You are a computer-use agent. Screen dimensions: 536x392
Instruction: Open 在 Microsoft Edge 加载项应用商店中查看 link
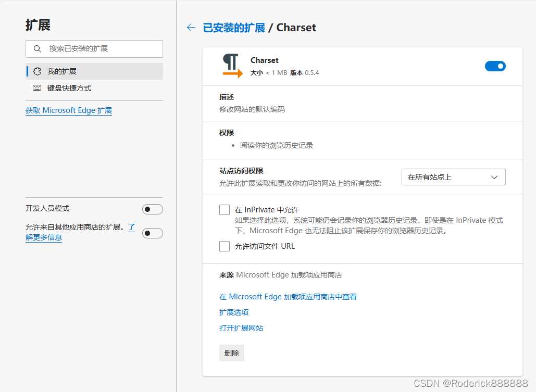click(x=288, y=297)
